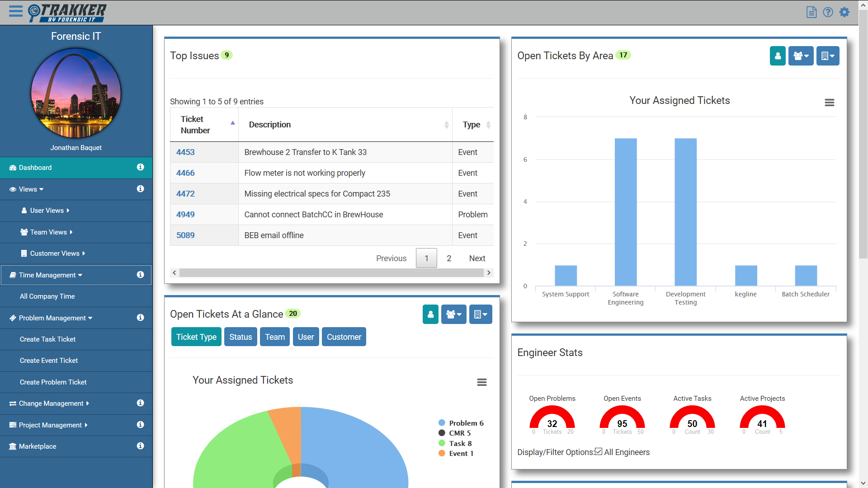Go to Next page of Top Issues
Viewport: 868px width, 488px height.
[477, 258]
